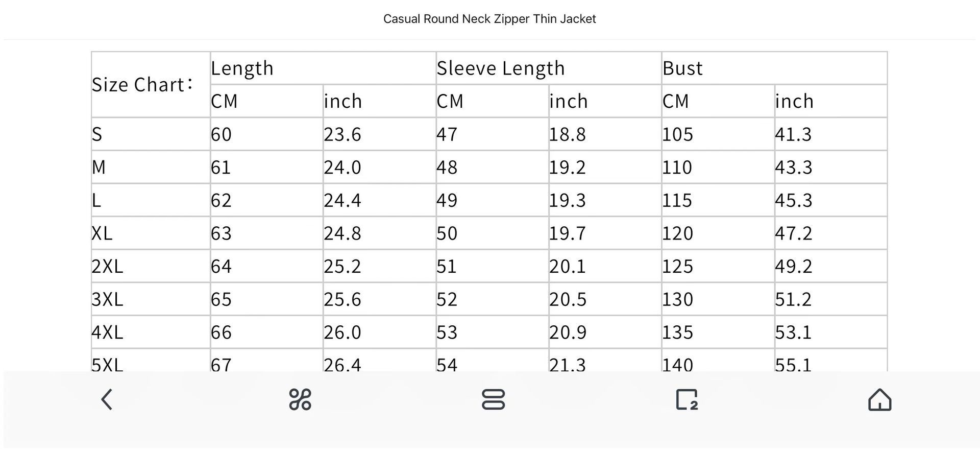Image resolution: width=980 pixels, height=452 pixels.
Task: Click the page title Casual Round Neck Zipper Thin Jacket
Action: [489, 19]
